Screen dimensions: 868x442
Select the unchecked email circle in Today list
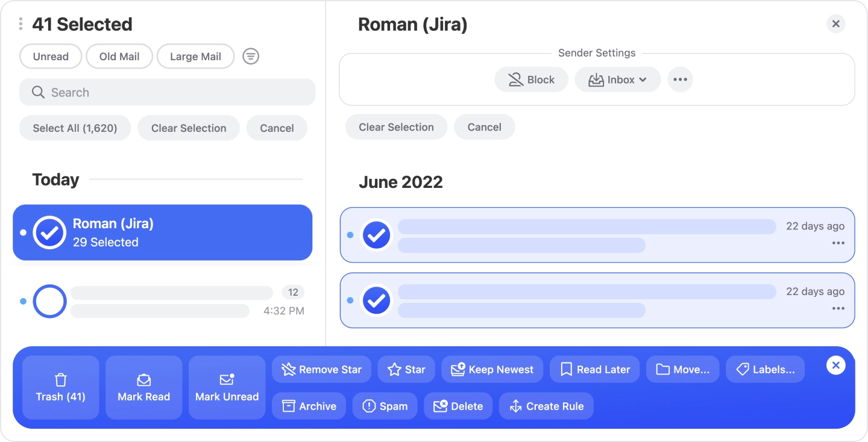coord(49,301)
